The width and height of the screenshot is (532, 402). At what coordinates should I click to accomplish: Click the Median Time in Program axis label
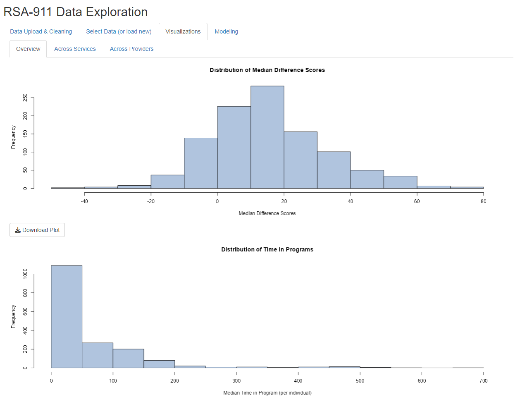267,392
